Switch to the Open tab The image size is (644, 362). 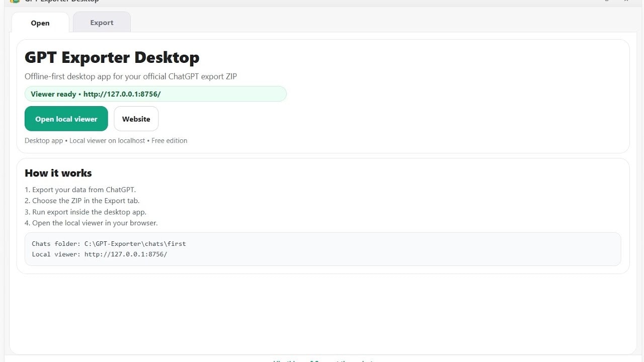(40, 23)
